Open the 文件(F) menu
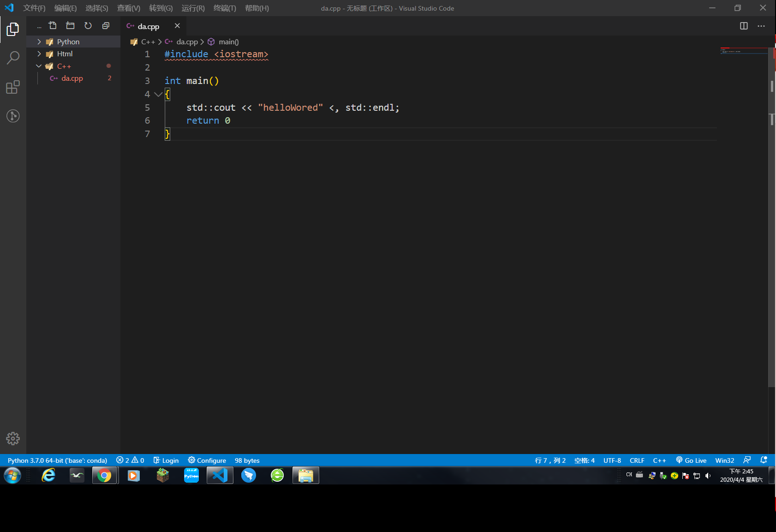The width and height of the screenshot is (776, 532). click(34, 8)
